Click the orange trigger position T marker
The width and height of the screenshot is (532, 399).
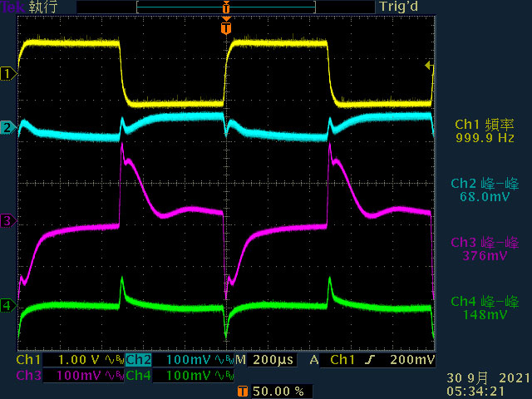[226, 27]
